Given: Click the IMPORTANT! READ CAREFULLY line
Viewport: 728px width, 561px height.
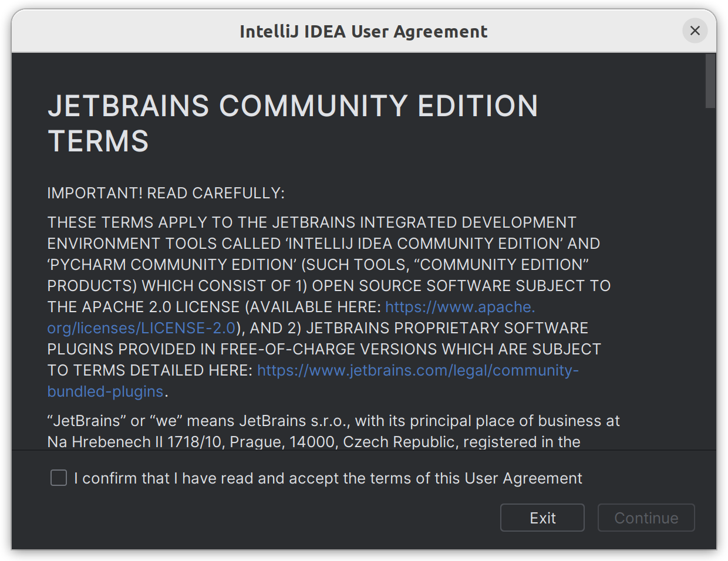Looking at the screenshot, I should click(x=166, y=193).
